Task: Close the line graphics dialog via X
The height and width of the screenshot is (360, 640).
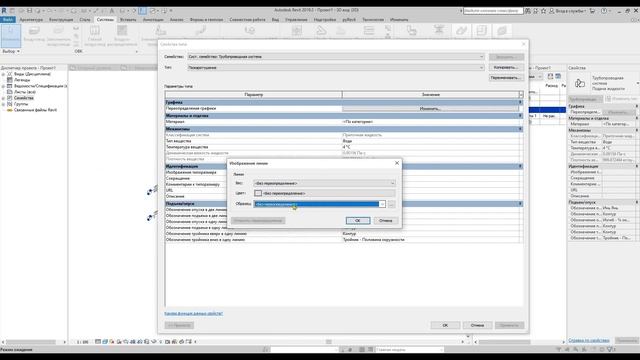Action: coord(397,163)
